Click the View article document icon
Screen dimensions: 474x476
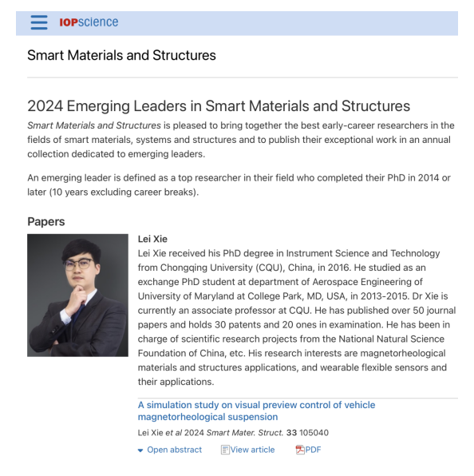pos(225,450)
